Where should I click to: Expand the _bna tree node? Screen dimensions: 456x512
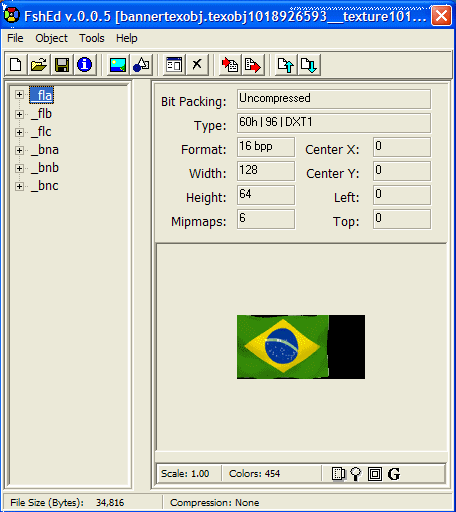pos(19,150)
